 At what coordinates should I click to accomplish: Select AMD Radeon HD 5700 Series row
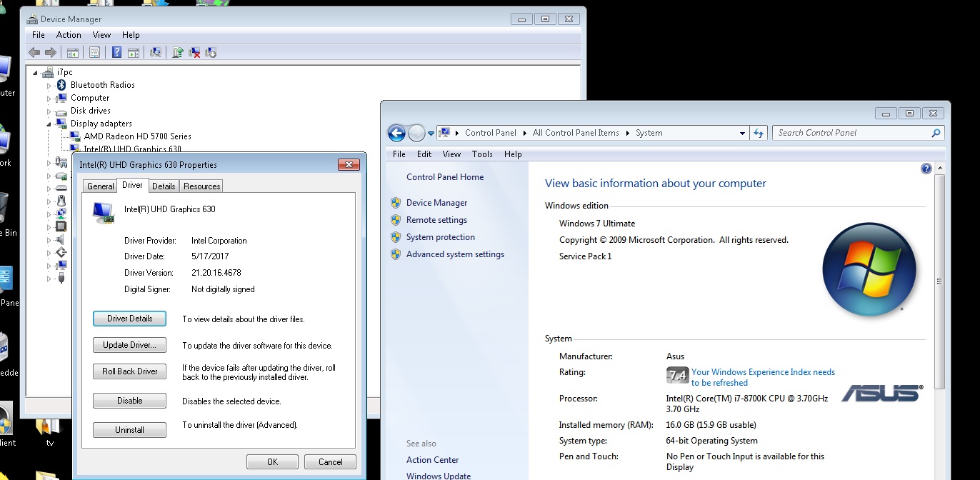point(137,136)
